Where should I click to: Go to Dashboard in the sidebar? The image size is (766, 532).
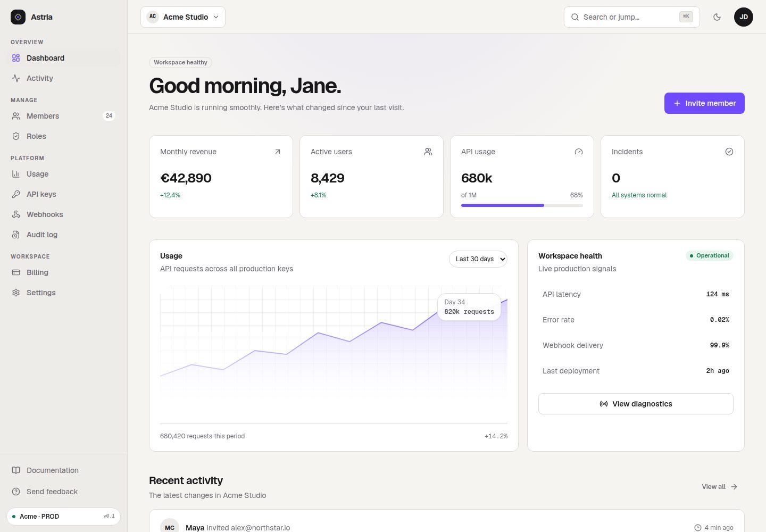pyautogui.click(x=64, y=58)
